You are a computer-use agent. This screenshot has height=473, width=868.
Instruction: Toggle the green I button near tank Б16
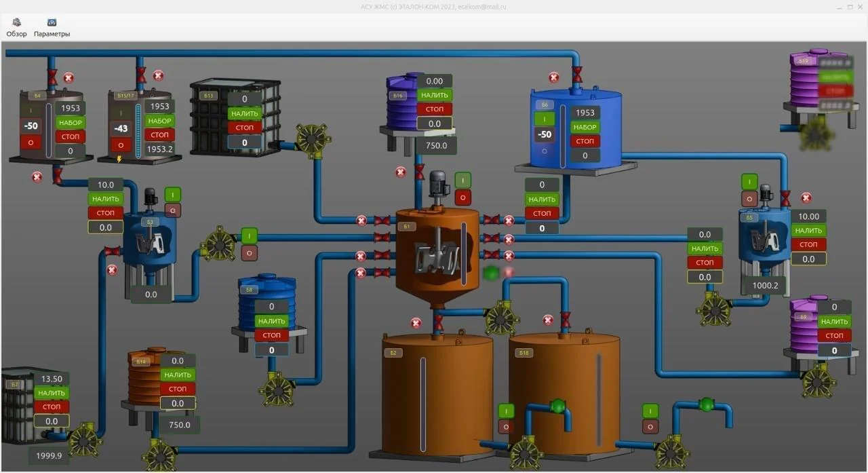coord(462,180)
